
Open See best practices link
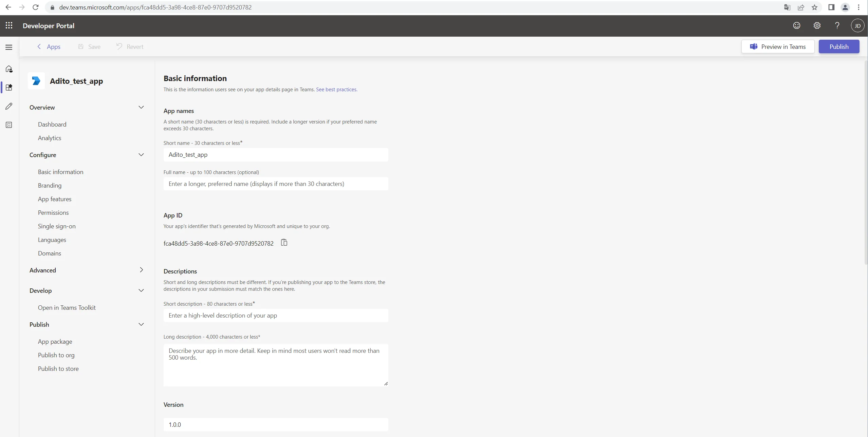pos(336,90)
